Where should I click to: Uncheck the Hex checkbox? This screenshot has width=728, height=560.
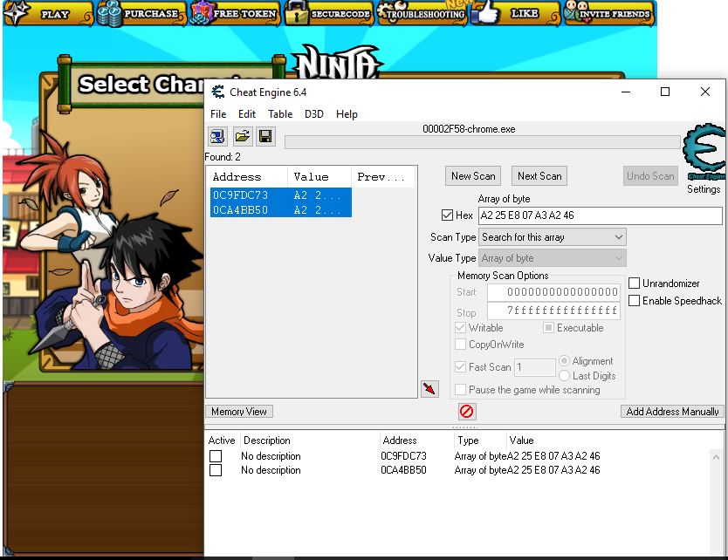(x=446, y=215)
